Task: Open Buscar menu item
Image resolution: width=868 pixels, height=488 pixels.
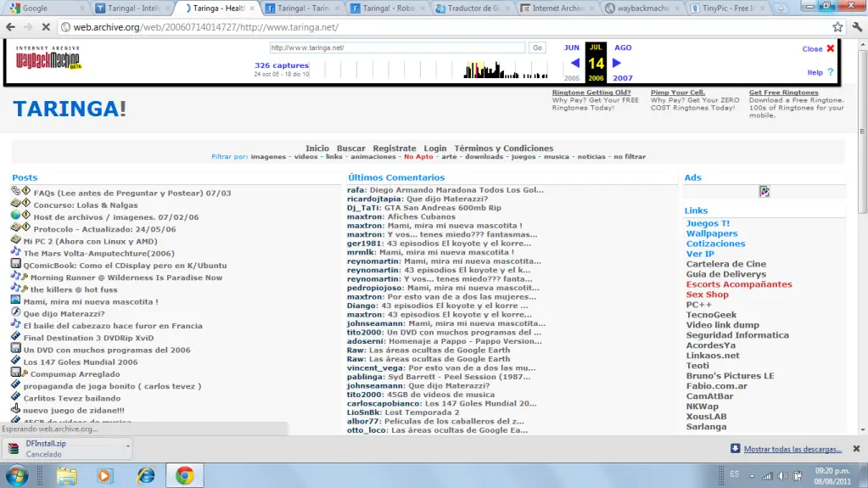Action: click(x=351, y=149)
